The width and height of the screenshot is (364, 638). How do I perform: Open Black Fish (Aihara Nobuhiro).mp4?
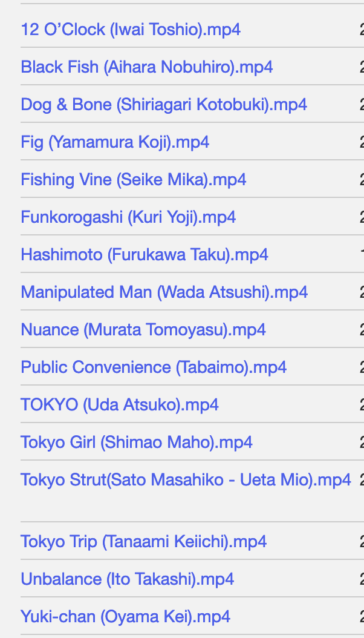point(147,67)
